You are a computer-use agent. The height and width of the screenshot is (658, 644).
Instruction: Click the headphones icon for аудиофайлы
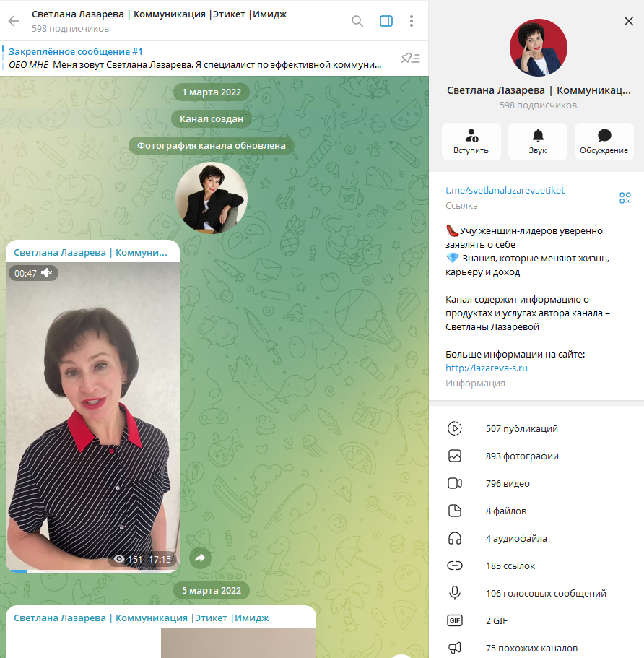coord(455,538)
